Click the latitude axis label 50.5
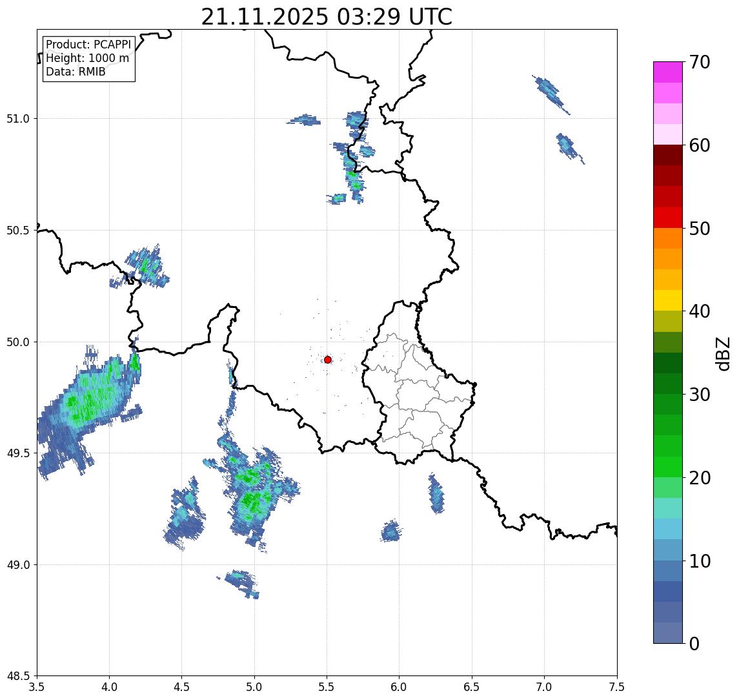 [17, 231]
